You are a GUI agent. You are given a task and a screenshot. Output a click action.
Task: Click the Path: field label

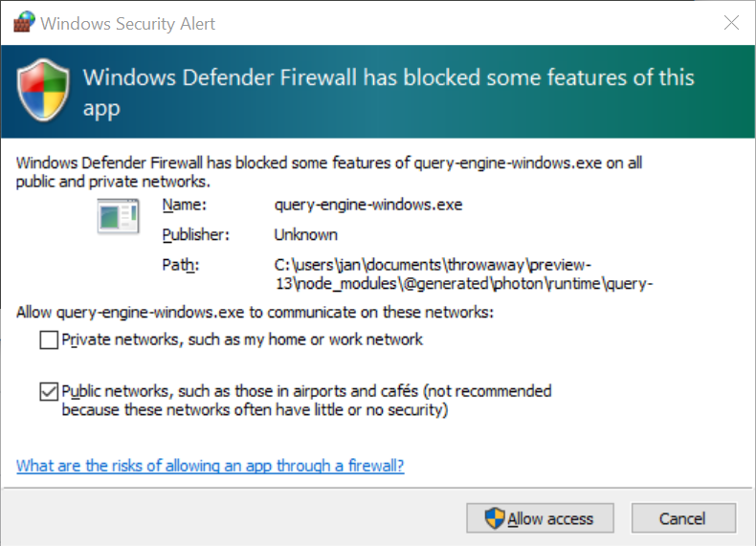180,265
